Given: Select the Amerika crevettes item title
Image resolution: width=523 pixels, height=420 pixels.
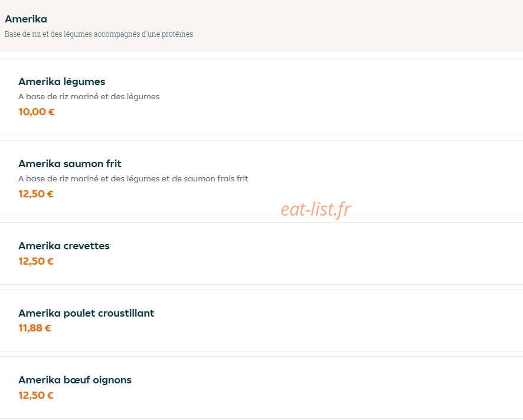Looking at the screenshot, I should pos(64,246).
